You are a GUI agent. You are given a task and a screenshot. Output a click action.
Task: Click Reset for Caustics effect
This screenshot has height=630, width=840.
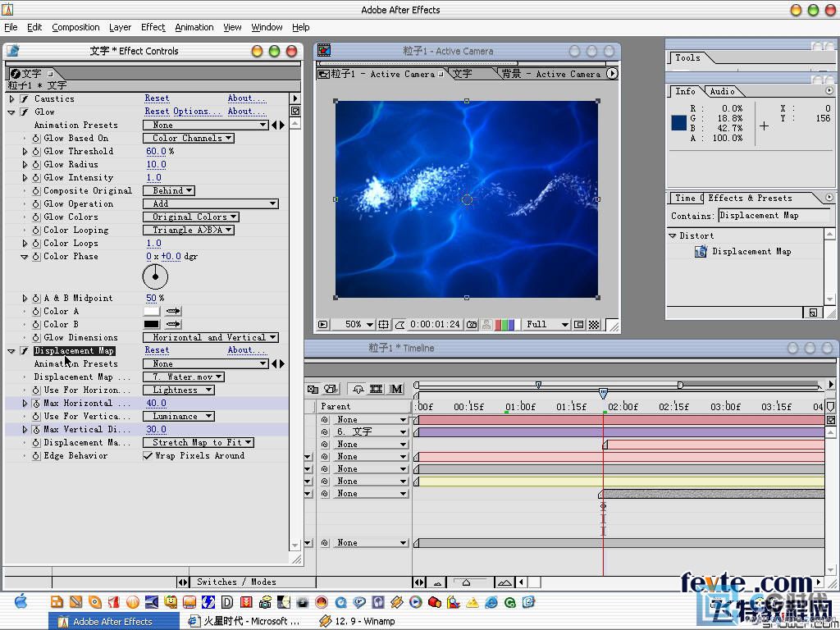(x=157, y=98)
